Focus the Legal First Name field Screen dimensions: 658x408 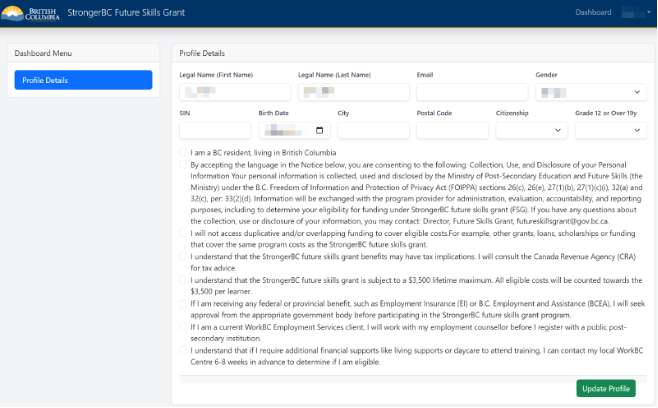[x=235, y=92]
